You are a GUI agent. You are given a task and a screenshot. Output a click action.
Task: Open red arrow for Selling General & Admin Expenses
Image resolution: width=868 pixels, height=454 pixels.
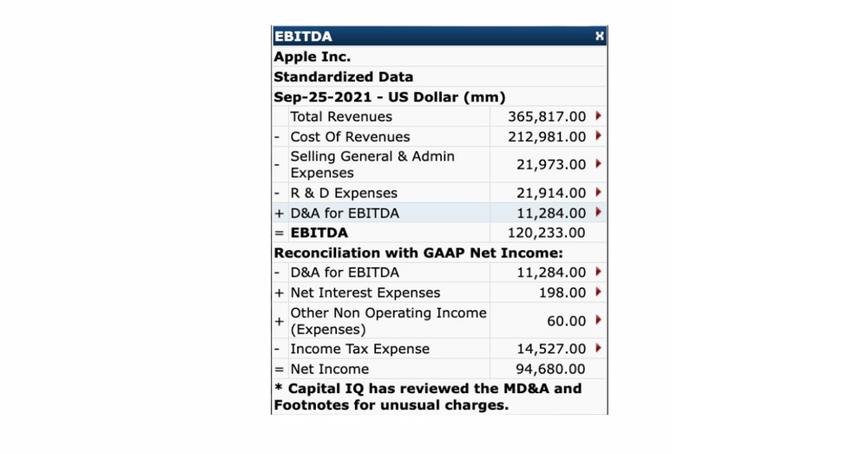pos(598,164)
